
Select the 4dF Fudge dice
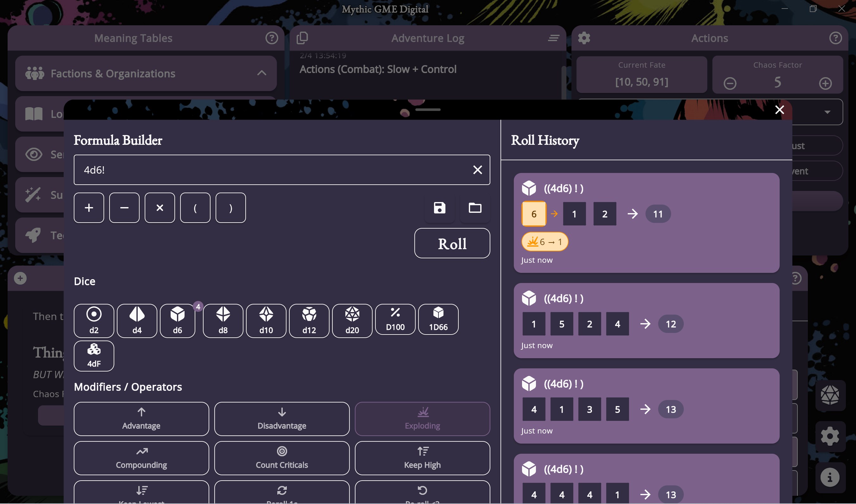(94, 356)
